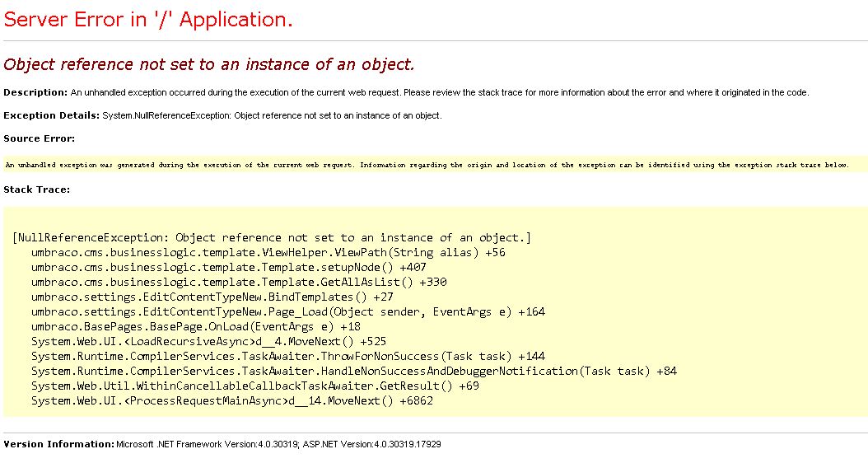Click the italic 'Object reference not set' error title
The image size is (868, 463).
coord(209,64)
